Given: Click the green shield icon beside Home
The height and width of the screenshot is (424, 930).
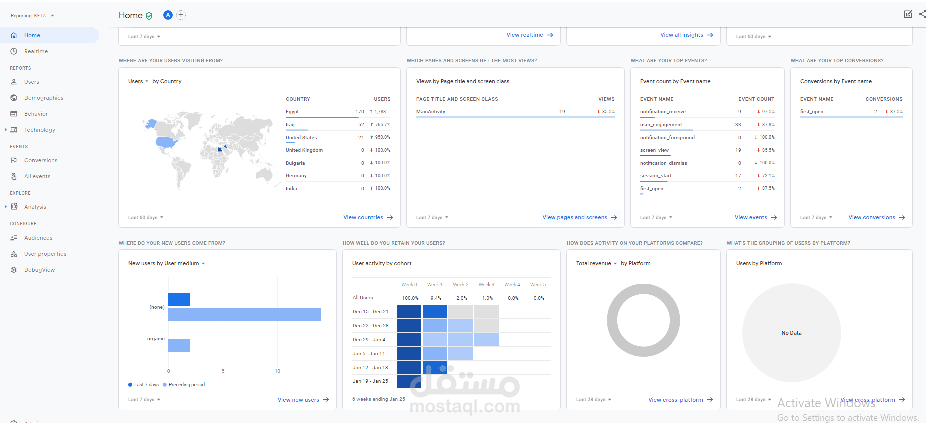Looking at the screenshot, I should (x=149, y=15).
